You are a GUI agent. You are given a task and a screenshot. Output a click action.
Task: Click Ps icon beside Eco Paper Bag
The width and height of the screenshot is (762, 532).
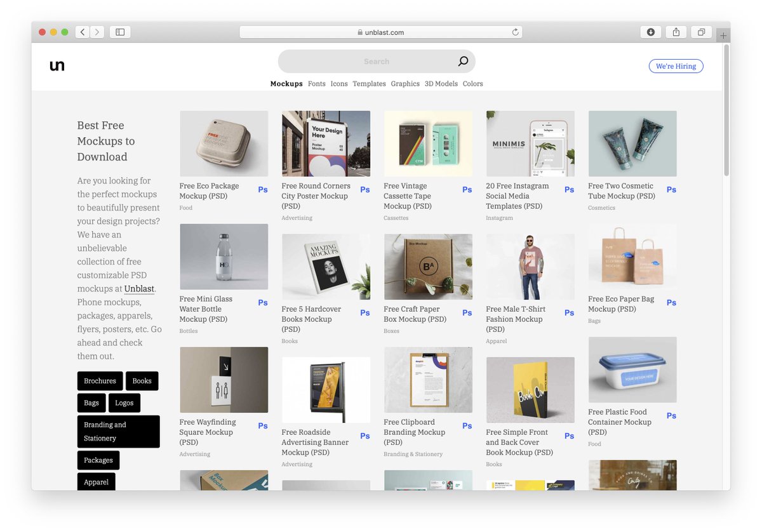click(672, 302)
